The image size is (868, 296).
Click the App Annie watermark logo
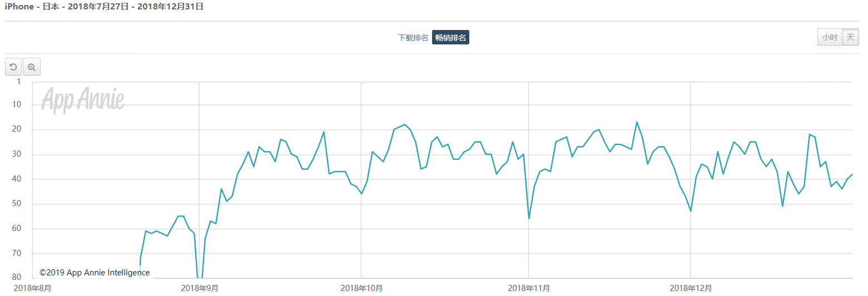pos(83,100)
